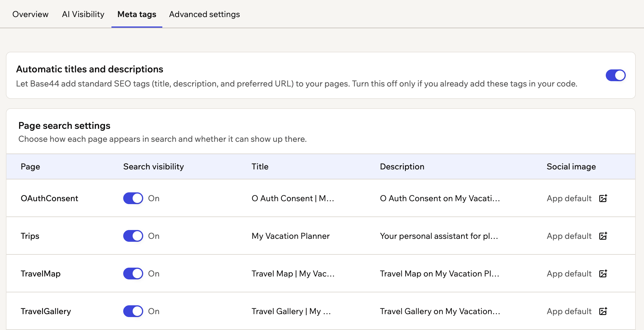The height and width of the screenshot is (330, 644).
Task: Click social image upload icon for TravelMap
Action: click(x=603, y=274)
